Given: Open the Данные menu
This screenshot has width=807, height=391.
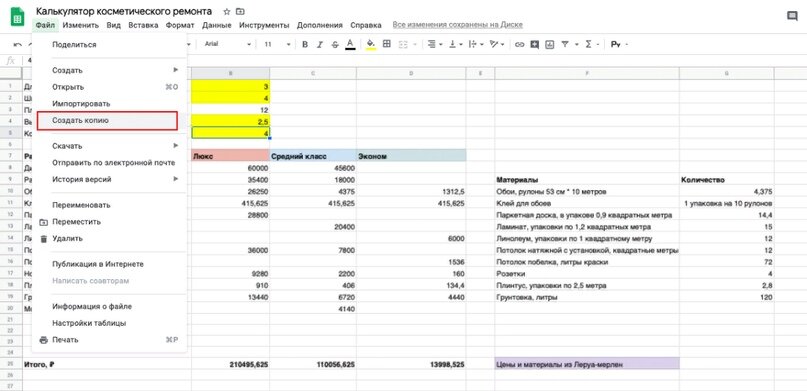Looking at the screenshot, I should (217, 25).
